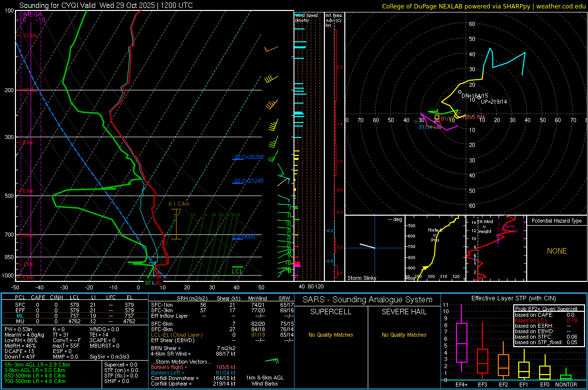Click the red '105/5 RM' hodograph label

[473, 118]
